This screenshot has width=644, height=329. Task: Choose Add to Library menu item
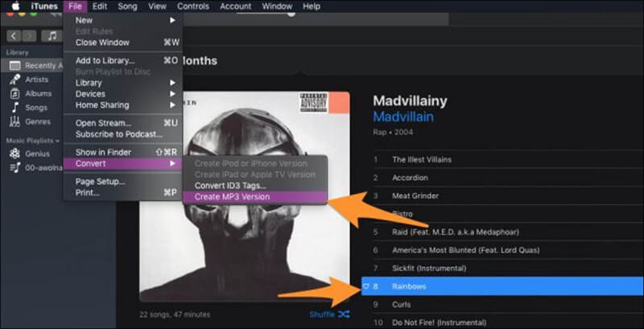pos(123,60)
